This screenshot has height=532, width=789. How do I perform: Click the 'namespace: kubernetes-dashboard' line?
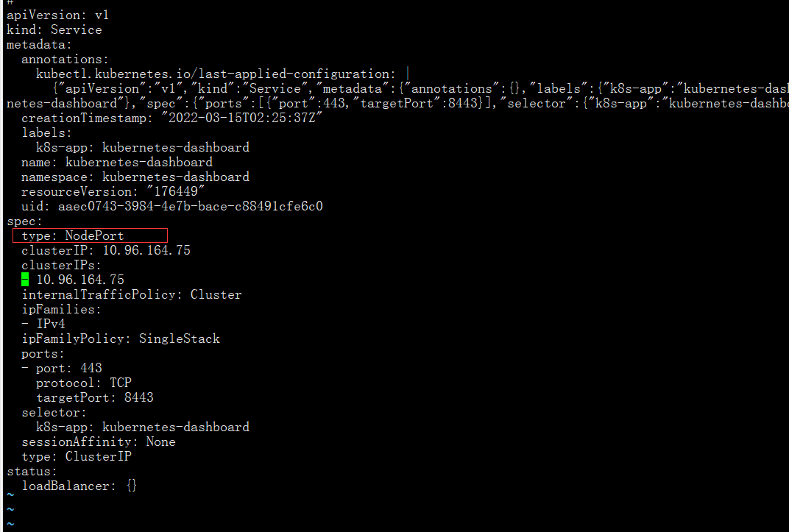tap(135, 177)
